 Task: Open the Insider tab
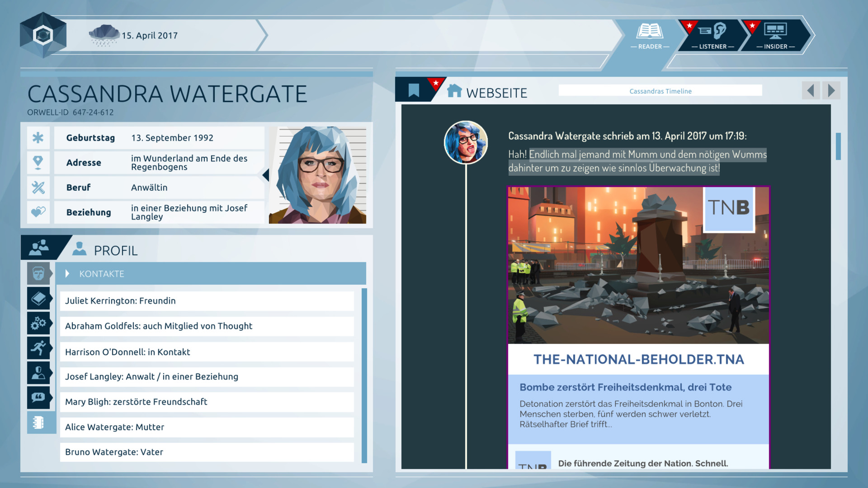point(775,35)
